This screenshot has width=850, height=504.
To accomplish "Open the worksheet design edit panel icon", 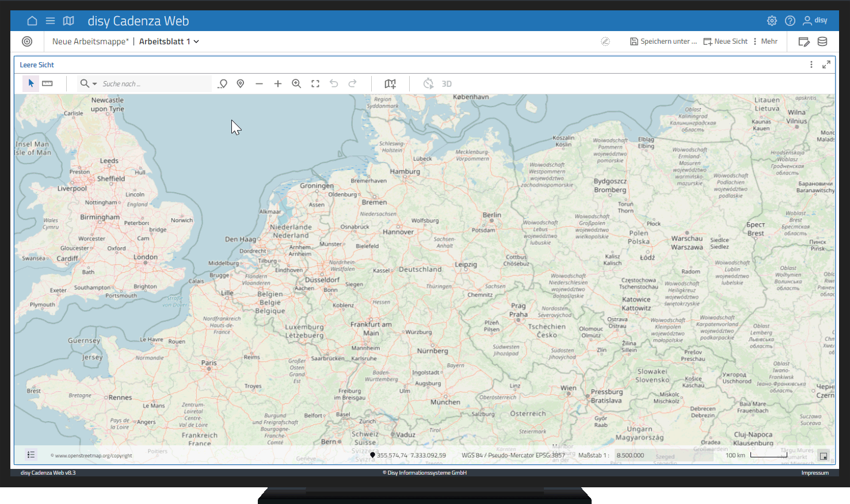I will click(804, 41).
